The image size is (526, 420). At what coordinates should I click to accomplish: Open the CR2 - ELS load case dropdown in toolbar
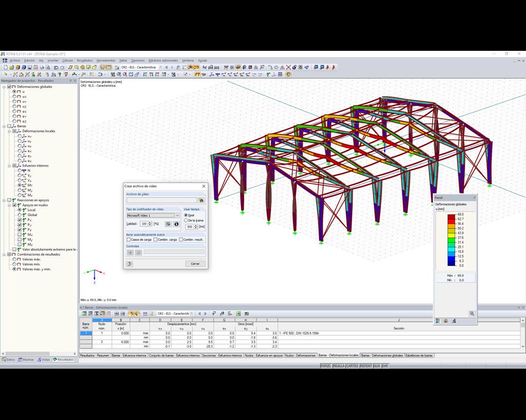click(160, 67)
